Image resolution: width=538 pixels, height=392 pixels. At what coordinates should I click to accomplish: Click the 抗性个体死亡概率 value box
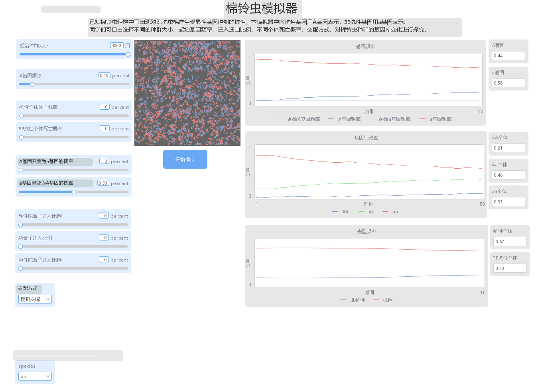point(104,107)
